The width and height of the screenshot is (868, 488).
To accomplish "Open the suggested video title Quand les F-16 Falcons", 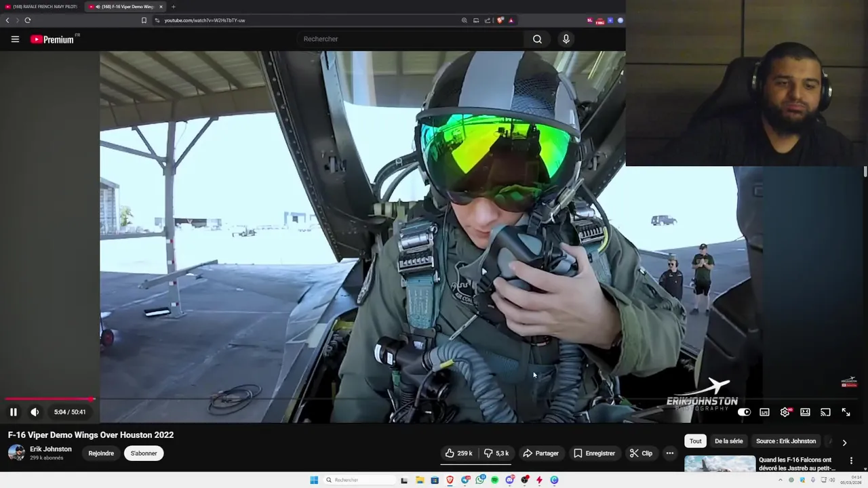I will point(797,464).
